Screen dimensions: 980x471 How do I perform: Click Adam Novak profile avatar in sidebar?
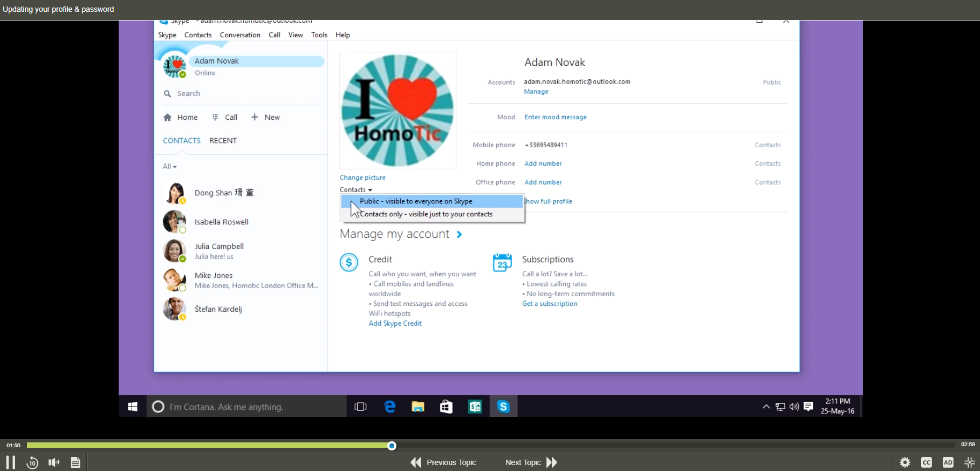174,66
